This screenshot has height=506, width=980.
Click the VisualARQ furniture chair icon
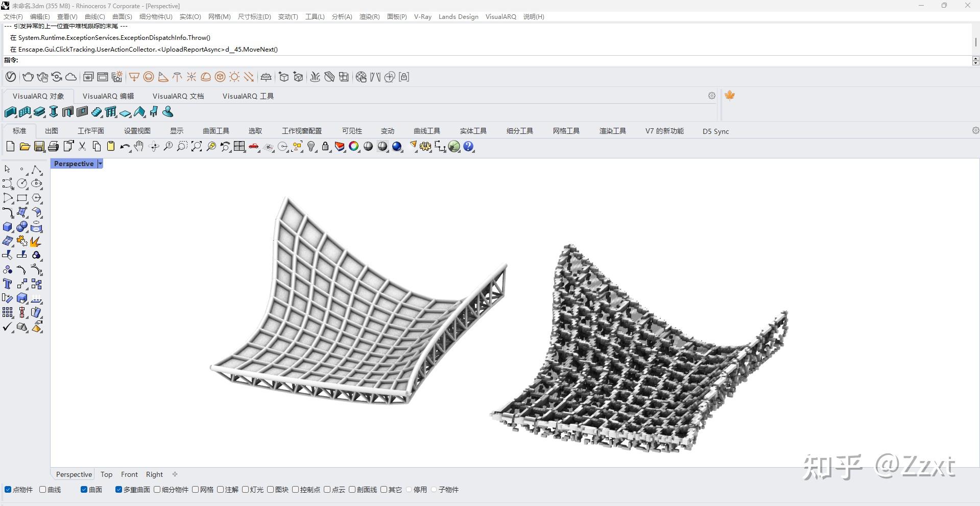tap(153, 112)
